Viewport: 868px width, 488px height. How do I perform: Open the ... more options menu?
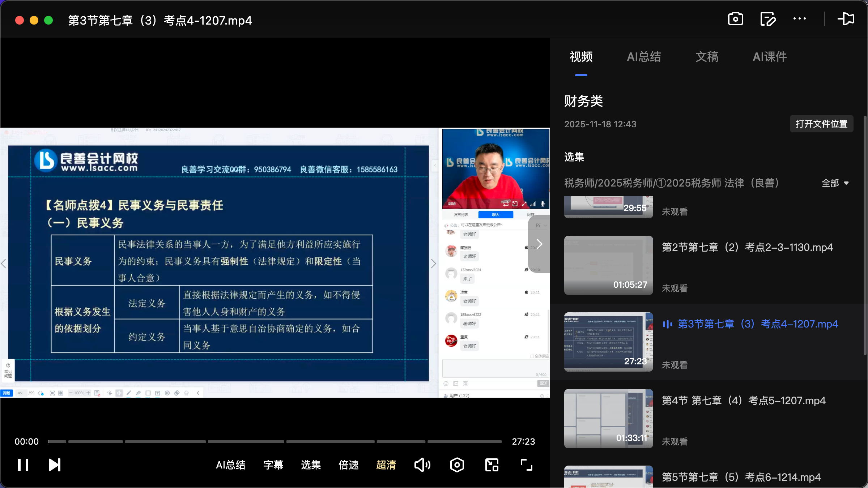coord(800,19)
